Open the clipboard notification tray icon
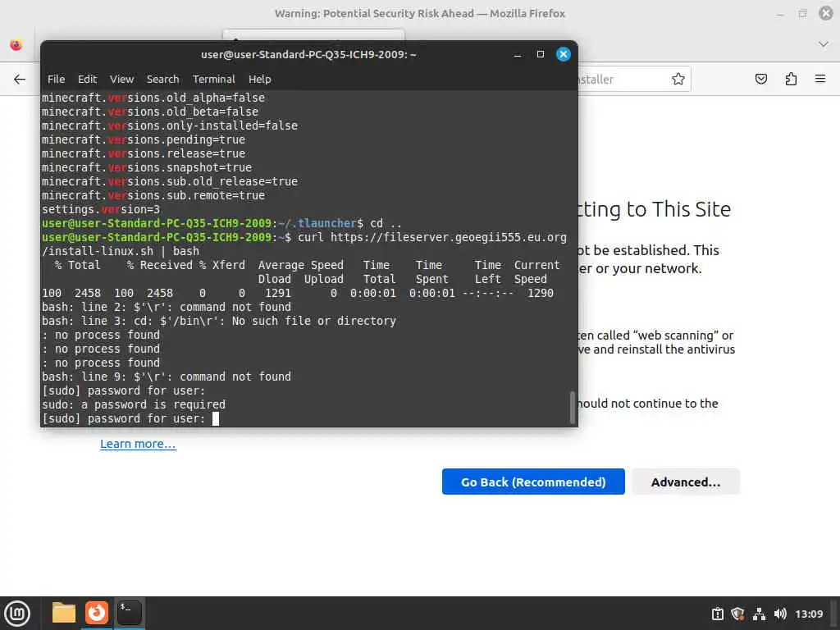Screen dimensions: 840x630 click(717, 614)
